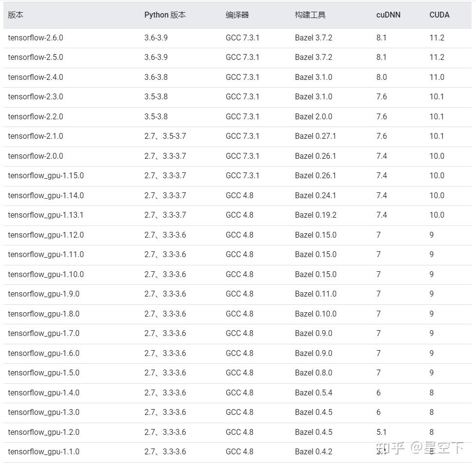The width and height of the screenshot is (476, 467).
Task: Select 2.7、3.5-3.7 in tensorflow-2.1.0 row
Action: pos(165,136)
